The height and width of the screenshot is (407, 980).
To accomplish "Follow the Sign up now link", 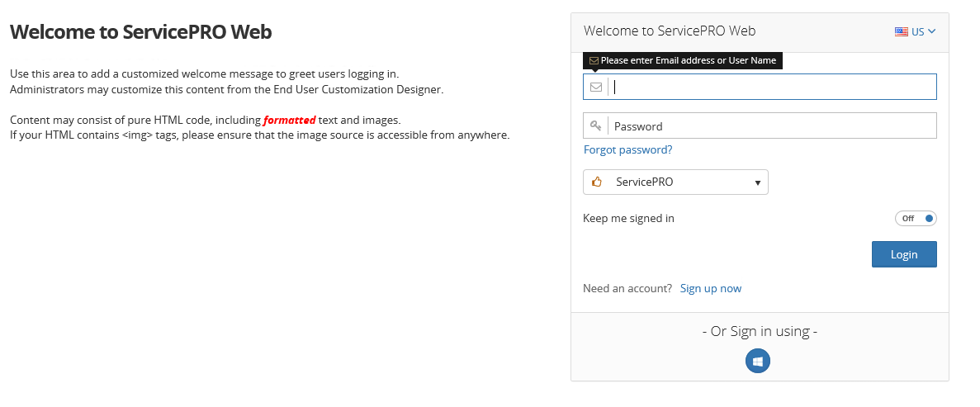I will click(710, 288).
